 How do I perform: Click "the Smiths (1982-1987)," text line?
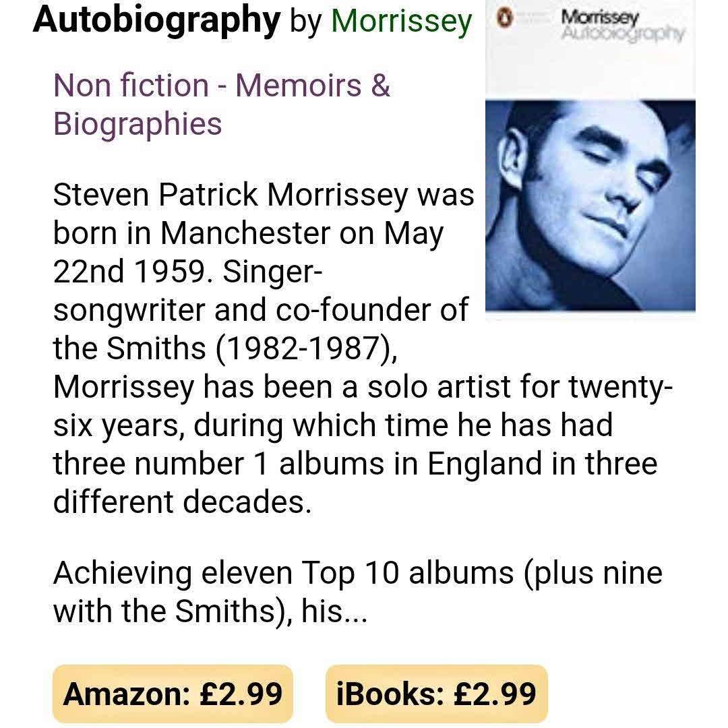(x=222, y=348)
